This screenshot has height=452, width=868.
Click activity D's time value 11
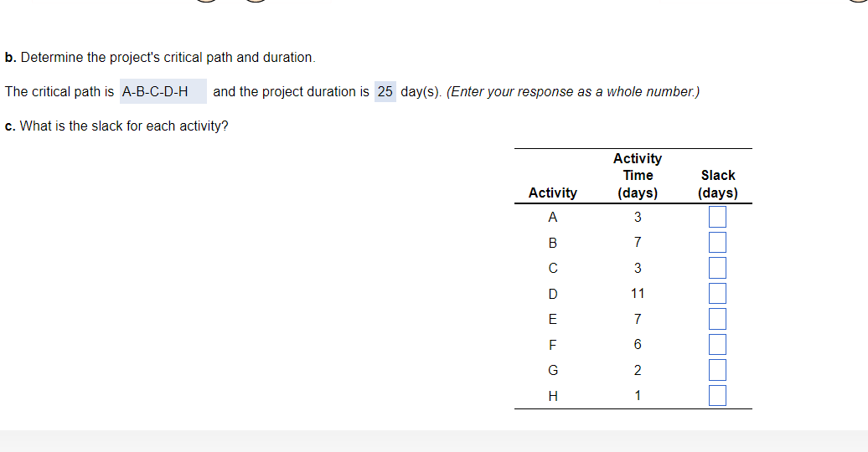coord(638,293)
